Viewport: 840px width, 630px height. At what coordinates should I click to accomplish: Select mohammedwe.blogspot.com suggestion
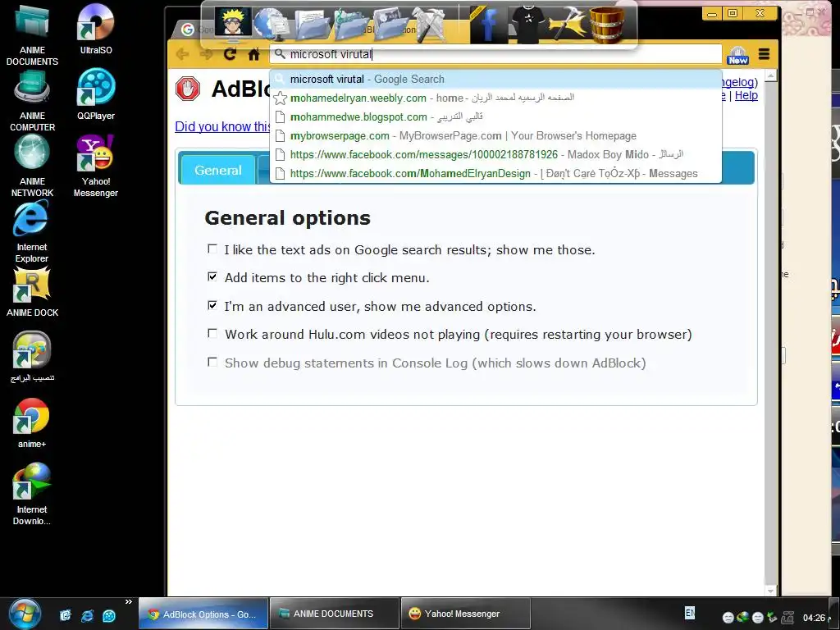point(495,116)
